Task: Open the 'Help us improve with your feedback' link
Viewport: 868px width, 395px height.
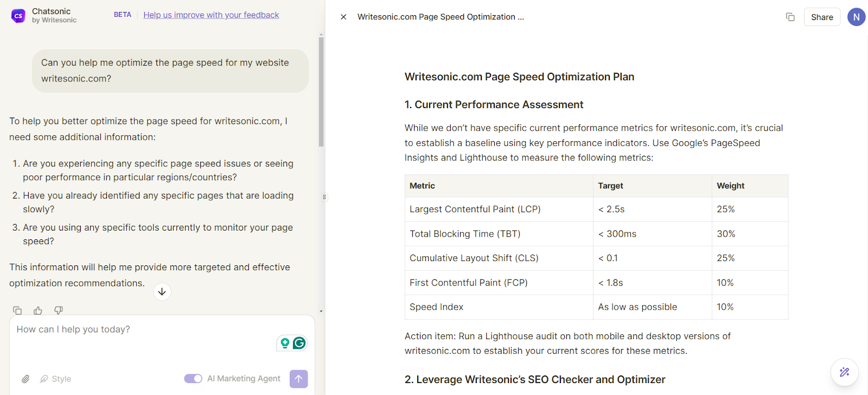Action: [211, 15]
